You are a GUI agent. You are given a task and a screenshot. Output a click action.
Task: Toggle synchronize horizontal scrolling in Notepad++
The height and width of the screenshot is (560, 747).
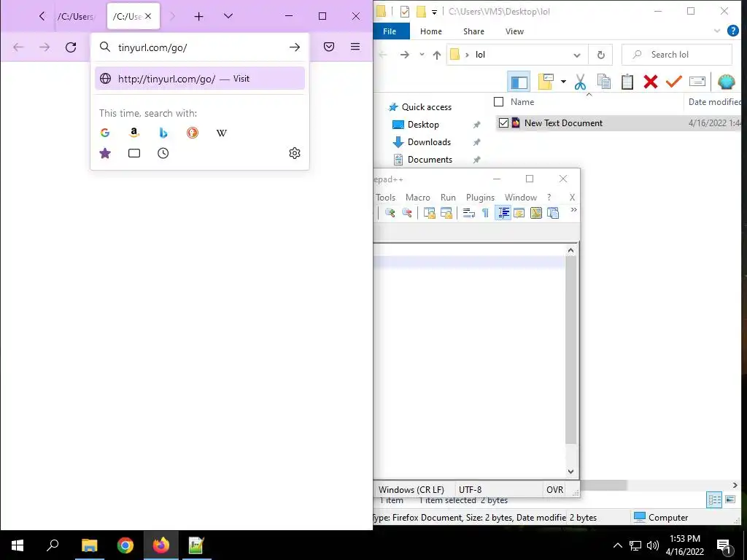point(446,213)
